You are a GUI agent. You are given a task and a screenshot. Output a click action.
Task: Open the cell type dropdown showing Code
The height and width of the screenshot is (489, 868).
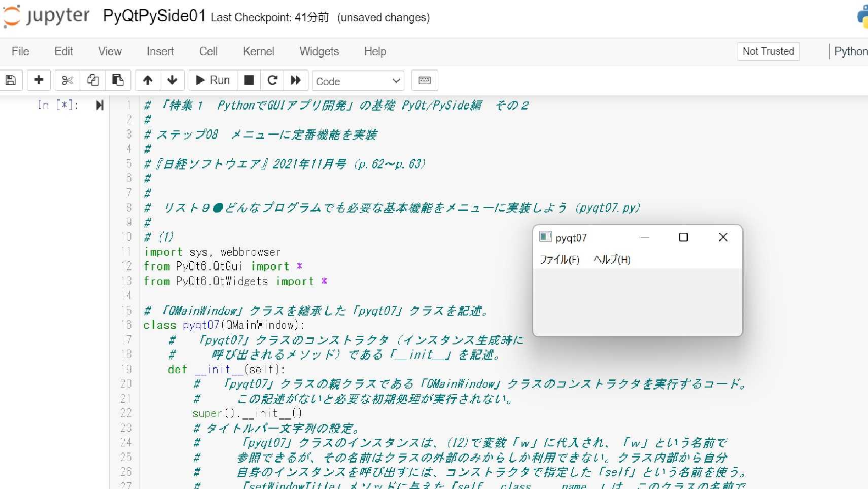pos(358,81)
